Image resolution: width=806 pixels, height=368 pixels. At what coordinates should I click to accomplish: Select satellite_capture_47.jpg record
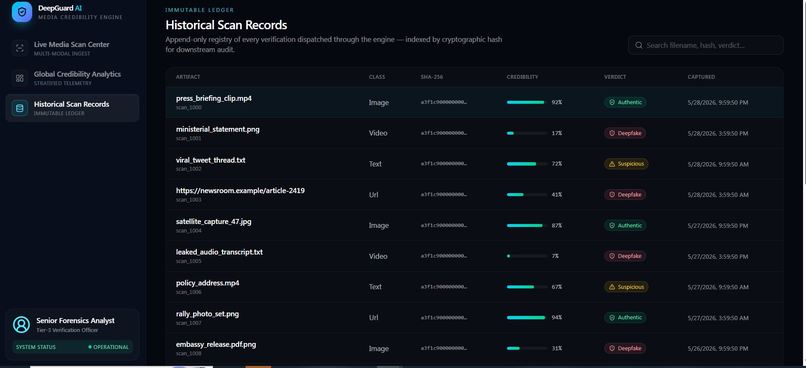click(474, 226)
